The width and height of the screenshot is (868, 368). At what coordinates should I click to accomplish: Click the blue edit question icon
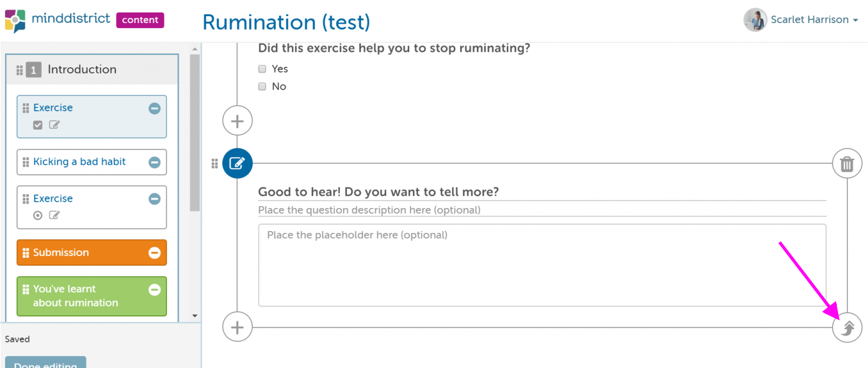(x=237, y=164)
